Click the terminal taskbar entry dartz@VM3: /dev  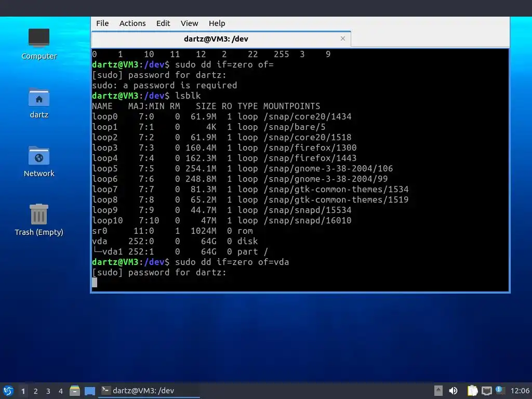click(149, 391)
